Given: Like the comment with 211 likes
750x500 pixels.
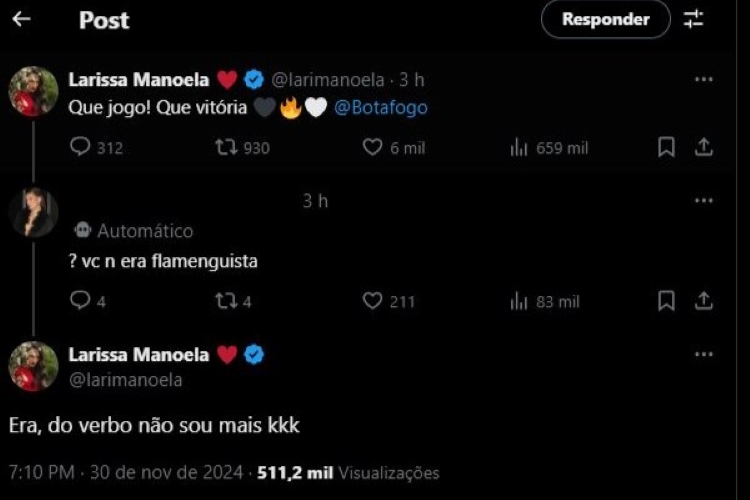Looking at the screenshot, I should [x=373, y=300].
